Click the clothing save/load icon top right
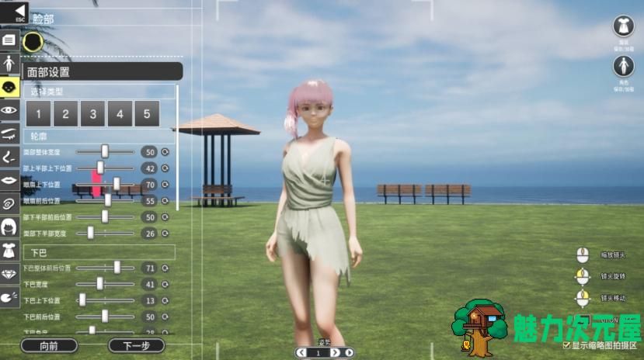 tap(624, 26)
